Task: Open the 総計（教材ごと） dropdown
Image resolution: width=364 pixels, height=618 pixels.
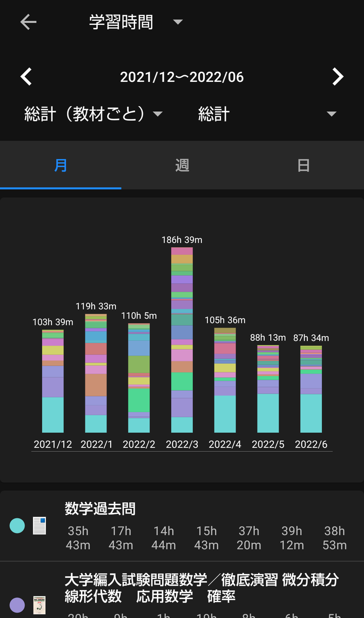Action: [x=94, y=114]
